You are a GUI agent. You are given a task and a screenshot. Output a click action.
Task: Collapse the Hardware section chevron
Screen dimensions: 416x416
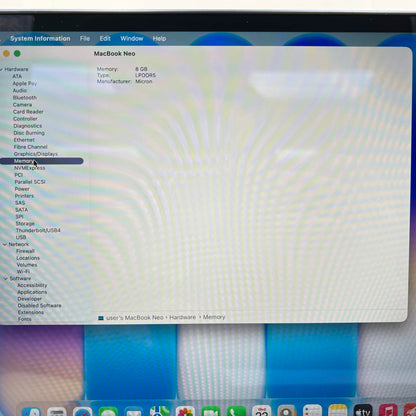coord(1,69)
